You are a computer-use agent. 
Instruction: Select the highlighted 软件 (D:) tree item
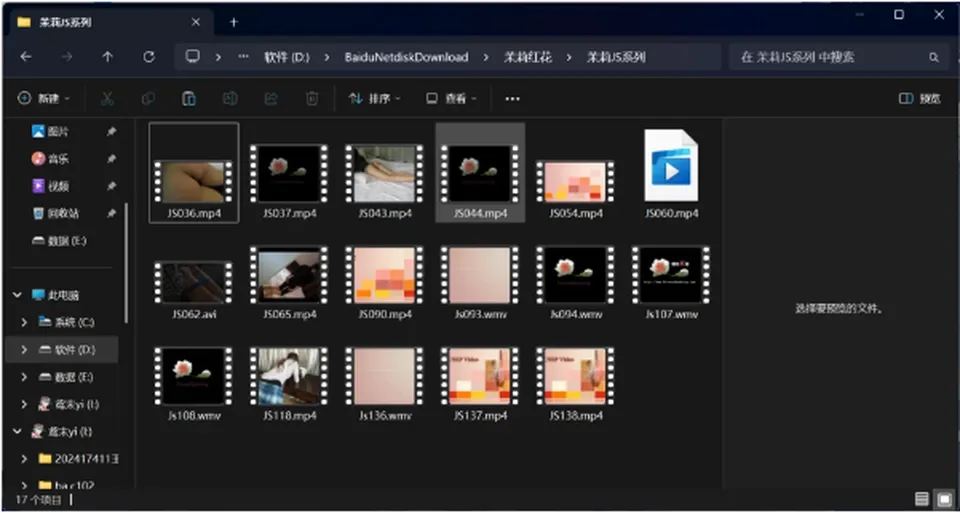[x=62, y=350]
